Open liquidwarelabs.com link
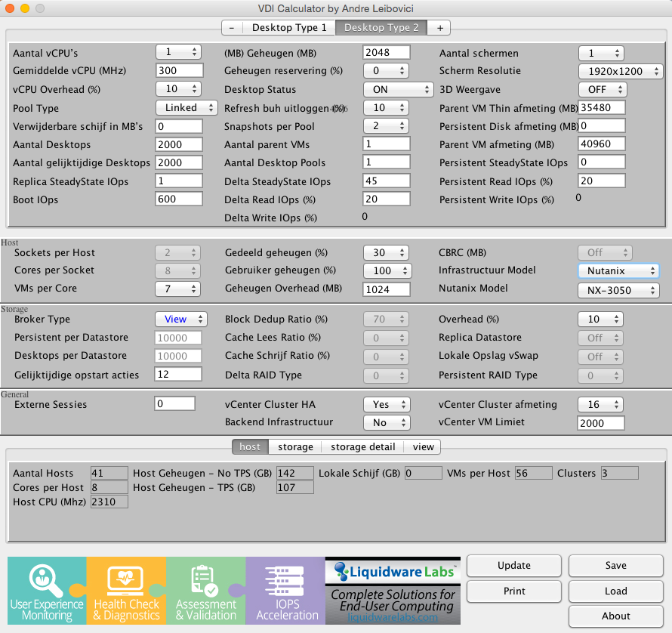The image size is (672, 633). click(393, 617)
